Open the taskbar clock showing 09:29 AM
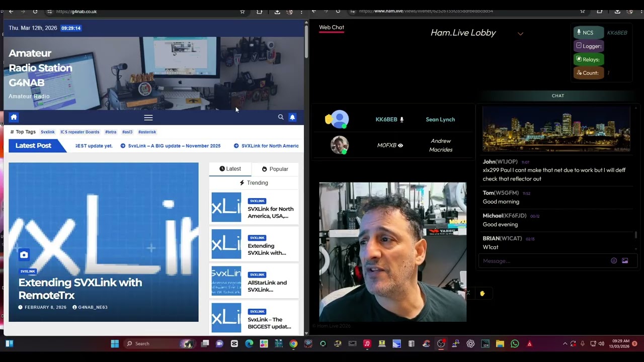Image resolution: width=644 pixels, height=362 pixels. (619, 344)
